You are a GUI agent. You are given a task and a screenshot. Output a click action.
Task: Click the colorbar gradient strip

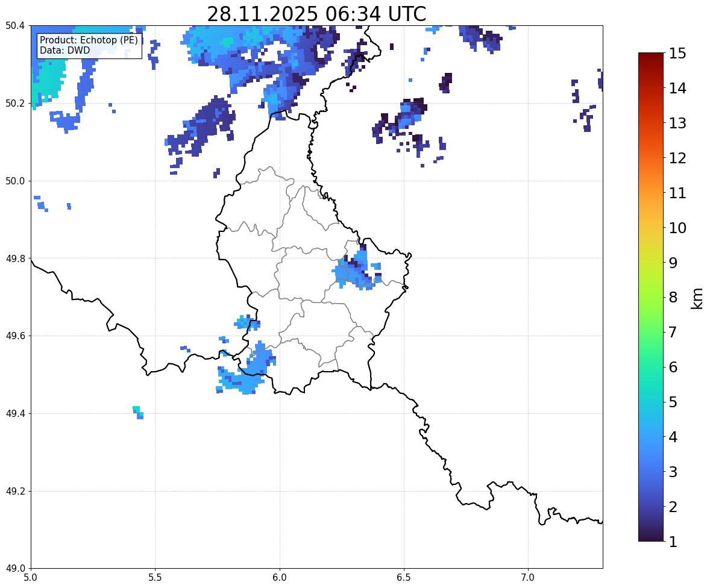(651, 297)
